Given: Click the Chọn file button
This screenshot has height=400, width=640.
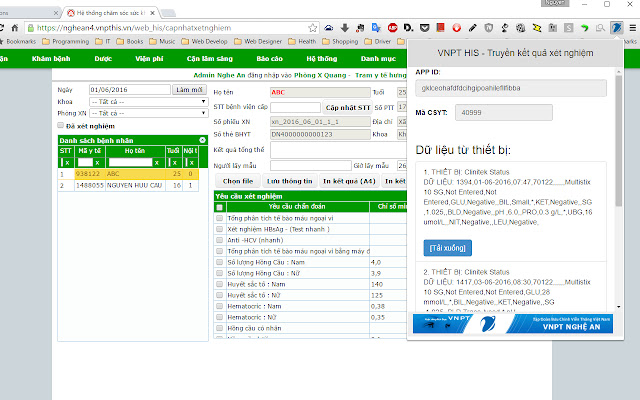Looking at the screenshot, I should tap(238, 181).
